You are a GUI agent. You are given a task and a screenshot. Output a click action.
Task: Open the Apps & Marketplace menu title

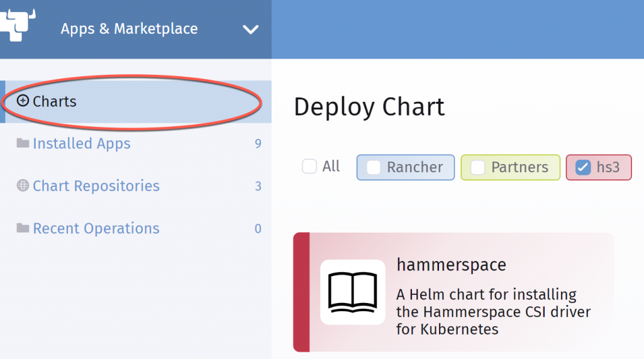tap(129, 29)
